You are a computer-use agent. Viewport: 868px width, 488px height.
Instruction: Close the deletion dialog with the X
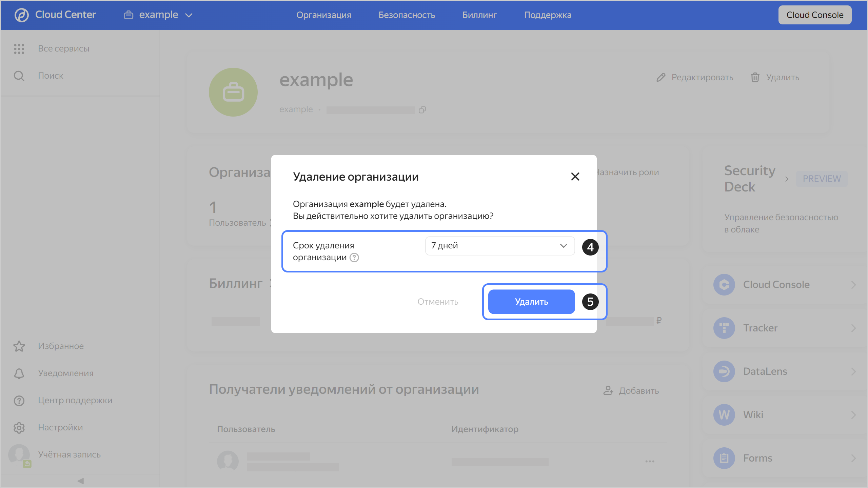[575, 177]
